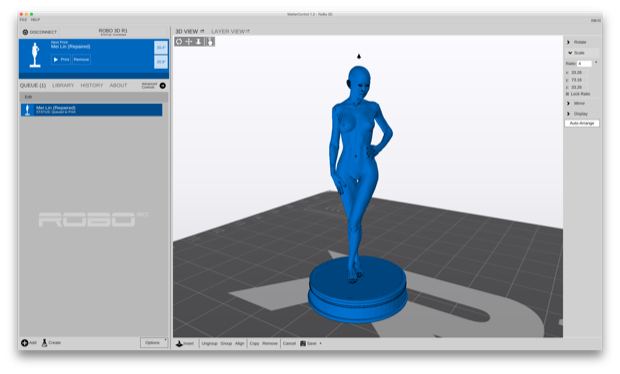Screen dimensions: 620x374
Task: Open the HELP menu
Action: 35,19
